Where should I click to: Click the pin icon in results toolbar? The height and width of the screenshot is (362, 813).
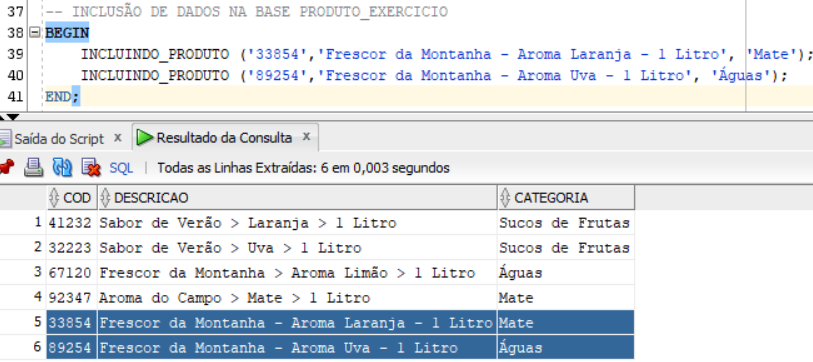(6, 168)
